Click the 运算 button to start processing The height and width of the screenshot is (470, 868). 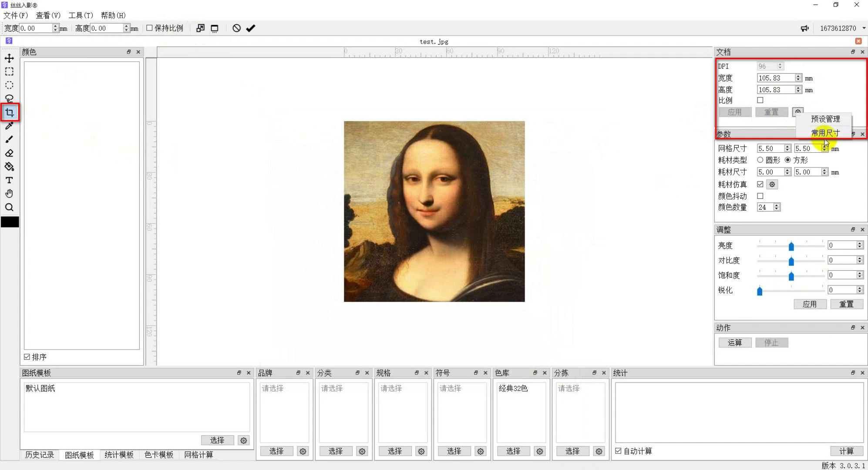(x=735, y=342)
